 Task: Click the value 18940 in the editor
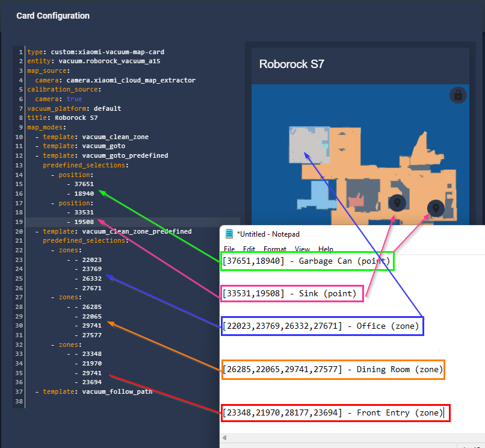coord(84,193)
